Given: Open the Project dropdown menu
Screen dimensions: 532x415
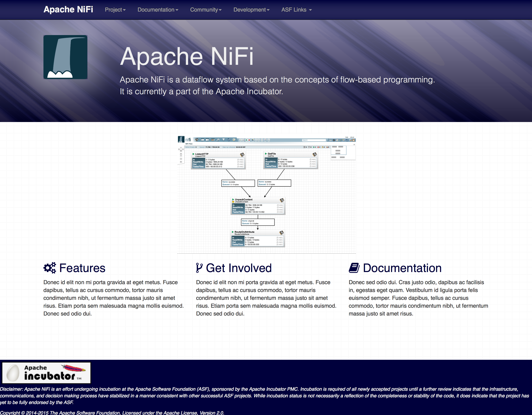Looking at the screenshot, I should 115,10.
